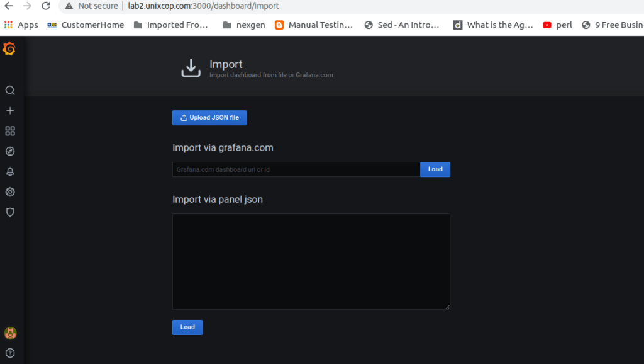Open the What is the Ag… bookmark
The width and height of the screenshot is (644, 364).
point(493,25)
